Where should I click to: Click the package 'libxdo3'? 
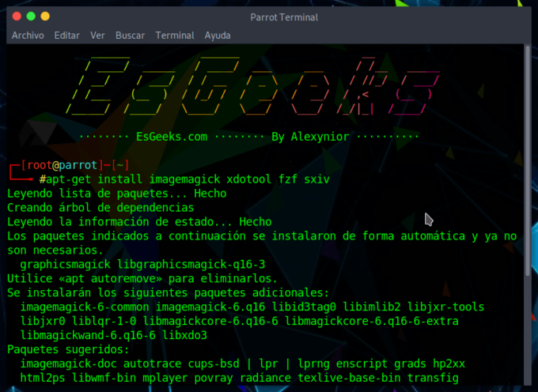point(184,335)
